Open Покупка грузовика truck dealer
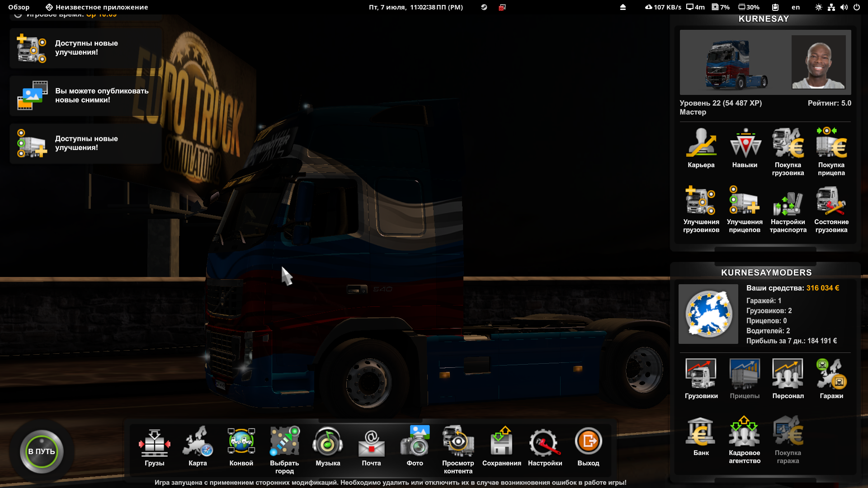This screenshot has width=868, height=488. (x=788, y=143)
